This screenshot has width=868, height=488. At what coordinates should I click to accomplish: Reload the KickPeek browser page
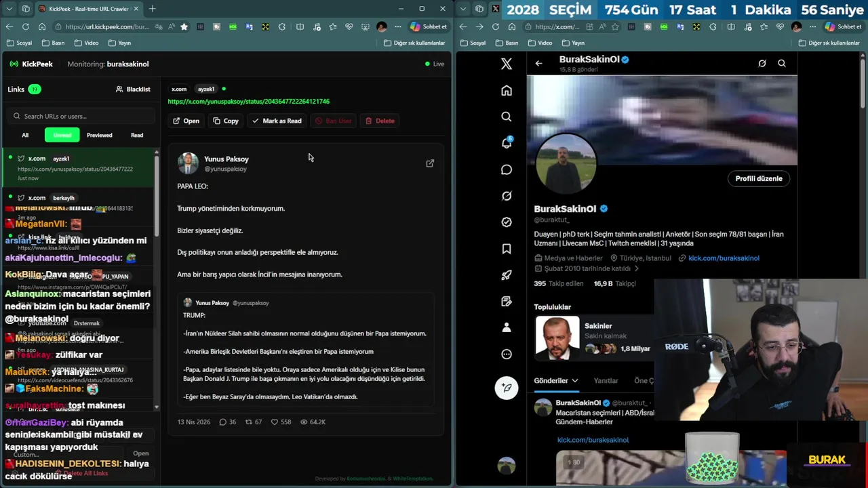(x=25, y=26)
